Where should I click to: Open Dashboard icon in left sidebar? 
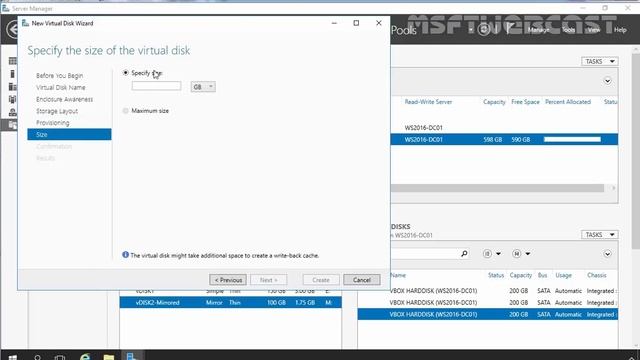point(13,61)
